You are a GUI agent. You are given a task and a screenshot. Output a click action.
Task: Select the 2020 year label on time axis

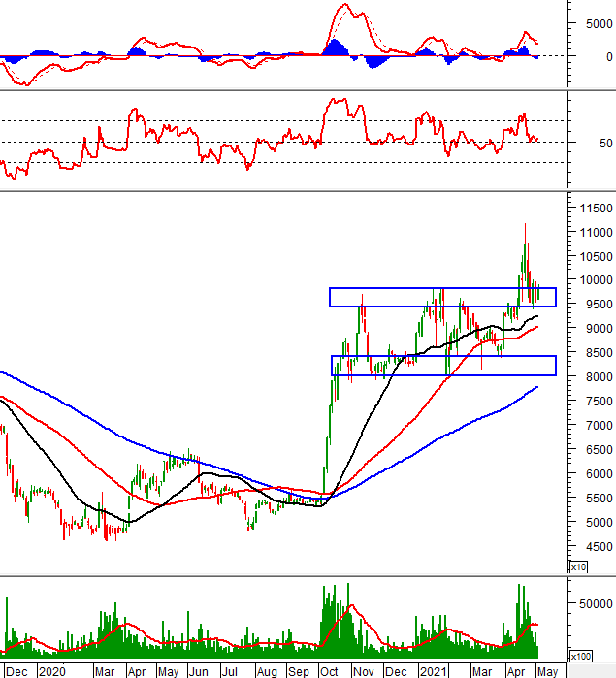click(x=52, y=671)
